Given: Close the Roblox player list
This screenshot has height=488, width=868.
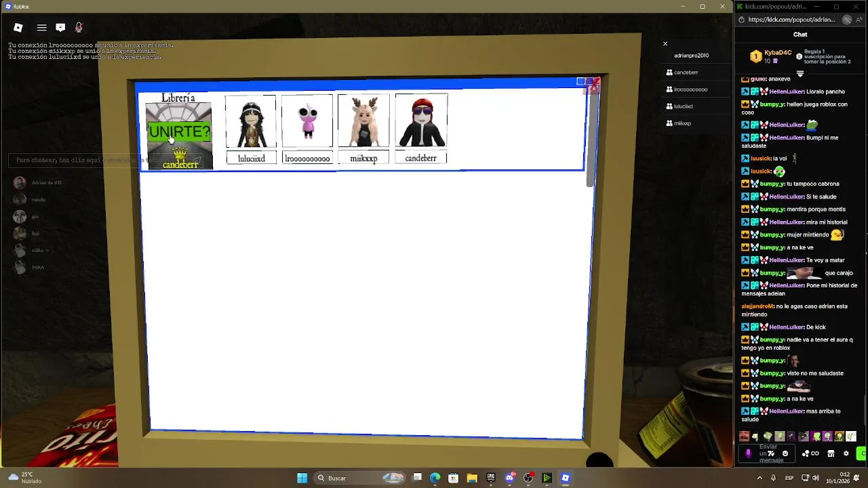Looking at the screenshot, I should [x=665, y=43].
